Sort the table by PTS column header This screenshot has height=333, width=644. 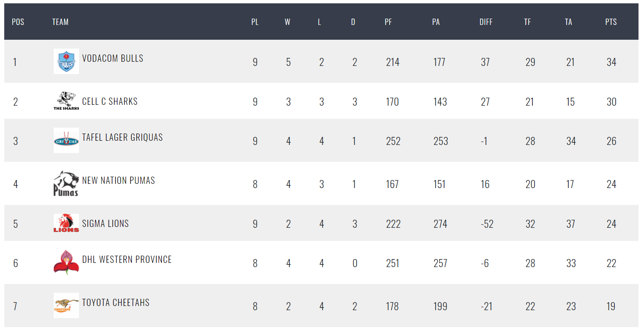click(x=611, y=22)
